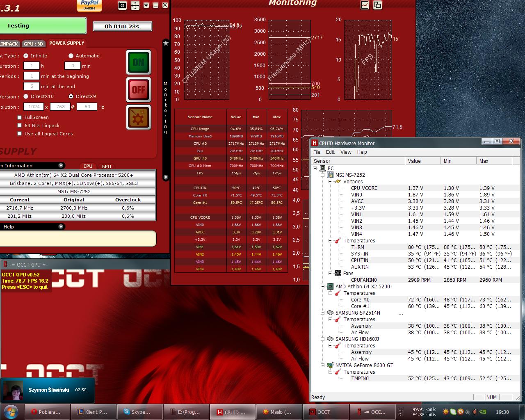Select the Infinite test type radio
Image resolution: width=525 pixels, height=420 pixels.
tap(26, 56)
